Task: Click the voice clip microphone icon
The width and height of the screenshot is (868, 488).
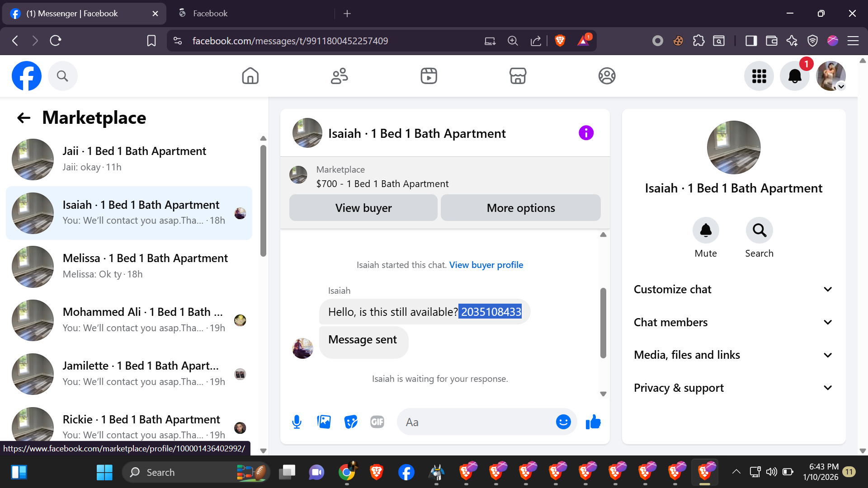Action: click(x=297, y=422)
